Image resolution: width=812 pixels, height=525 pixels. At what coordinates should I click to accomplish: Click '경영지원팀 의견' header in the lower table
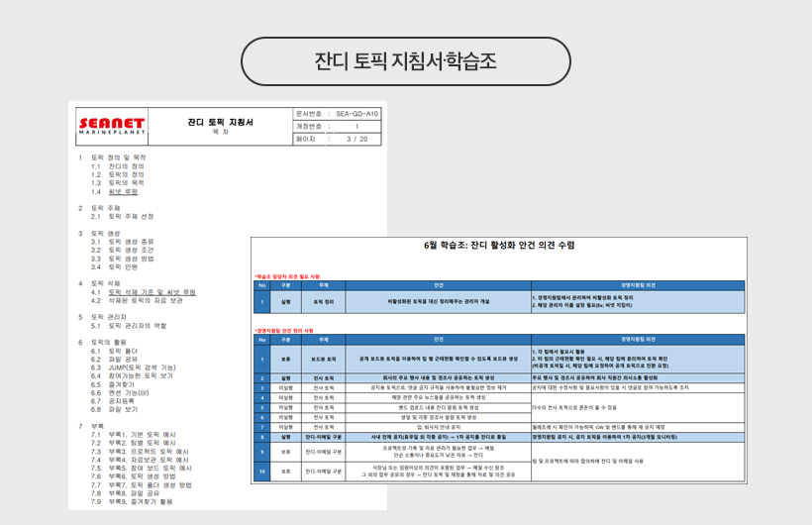point(637,340)
